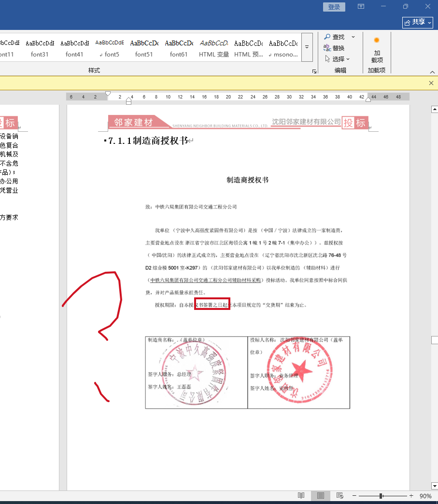
Task: Click the left indent ruler marker
Action: (x=128, y=101)
